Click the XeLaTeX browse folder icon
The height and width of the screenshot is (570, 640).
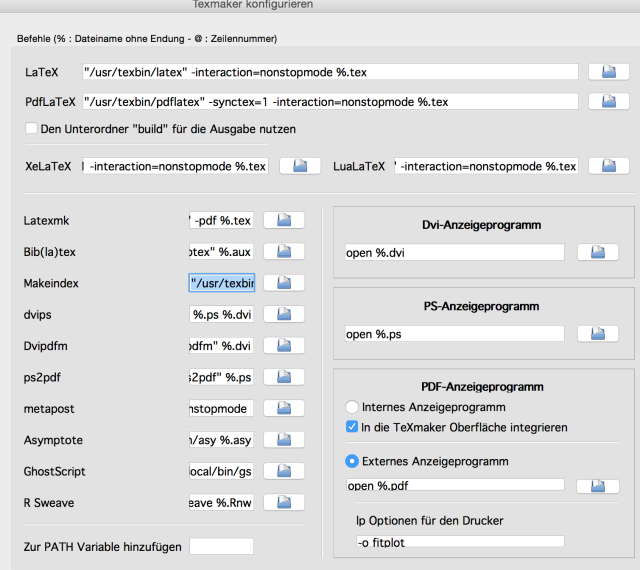(300, 166)
